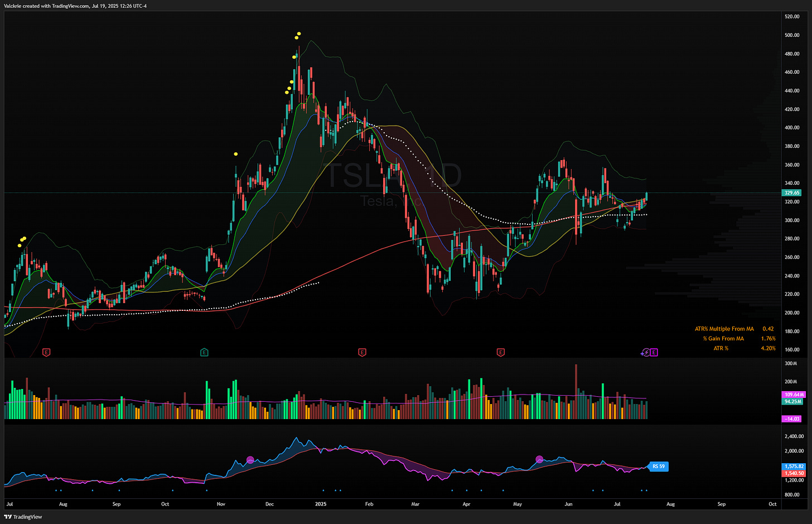Click the 0.42 ATR multiple value
Screen dimensions: 812x524
768,329
